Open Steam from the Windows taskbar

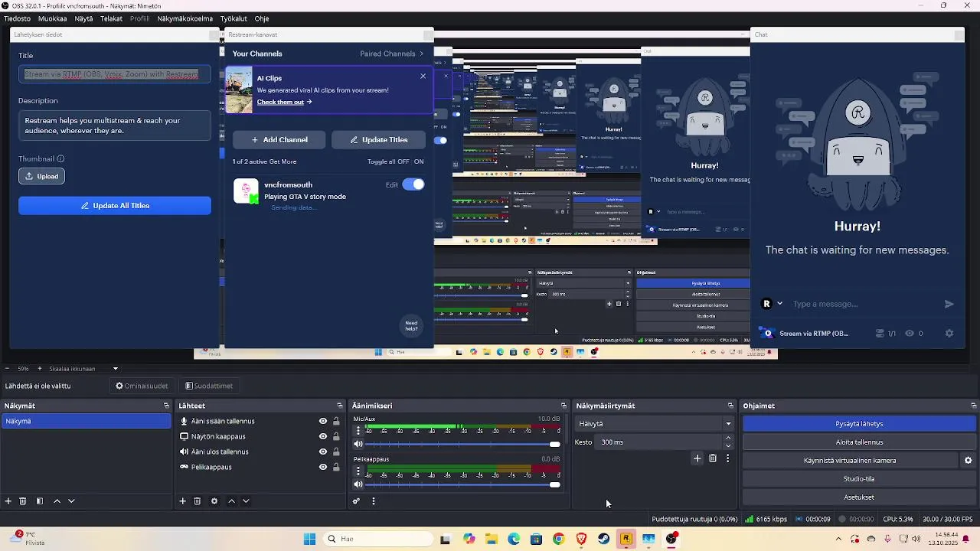tap(604, 539)
